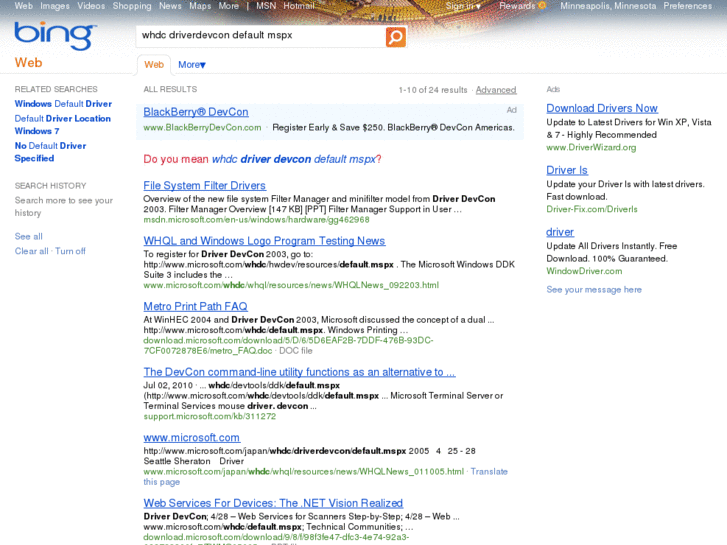This screenshot has width=727, height=545.
Task: Click Driver-Fix.com/DriverIs URL text
Action: 592,209
